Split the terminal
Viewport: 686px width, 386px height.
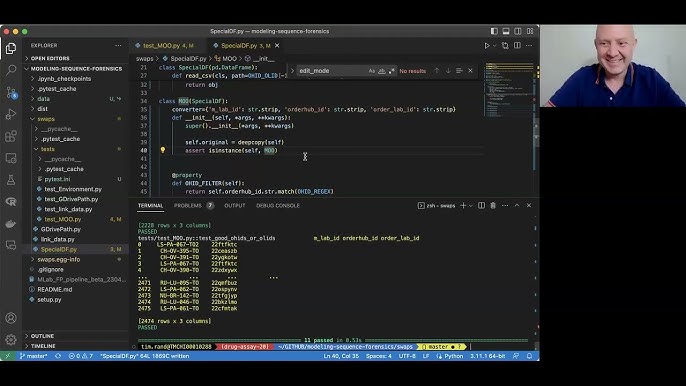tap(481, 205)
